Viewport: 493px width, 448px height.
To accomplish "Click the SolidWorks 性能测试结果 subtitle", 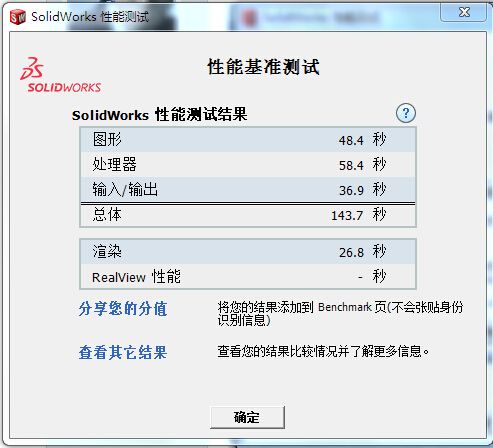I will pos(159,115).
